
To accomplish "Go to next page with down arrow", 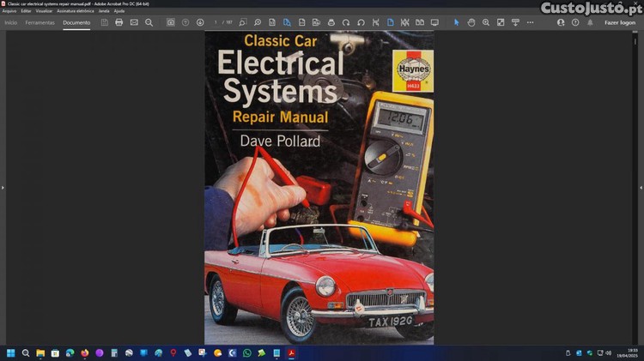I will (200, 22).
